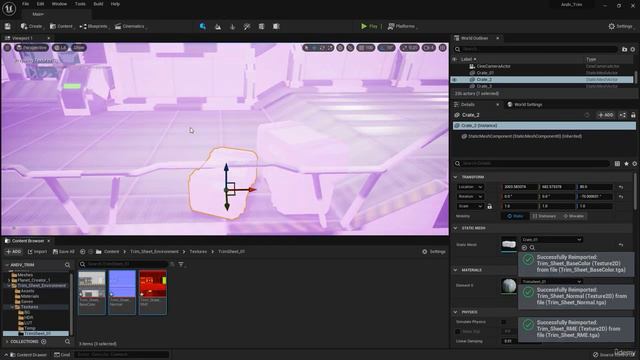The image size is (640, 360).
Task: Toggle the coordinate system world/local icon
Action: click(x=340, y=48)
